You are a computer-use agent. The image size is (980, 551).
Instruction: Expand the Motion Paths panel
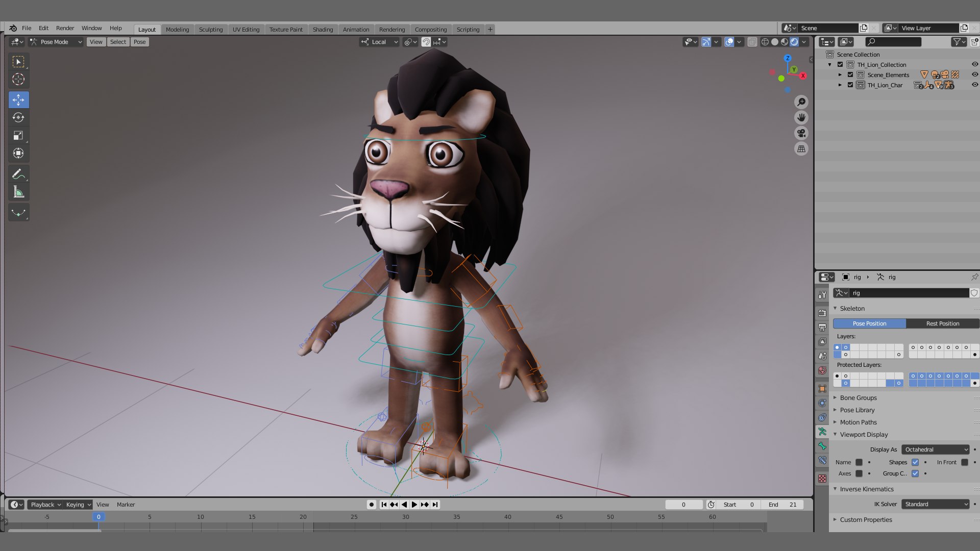[x=858, y=422]
